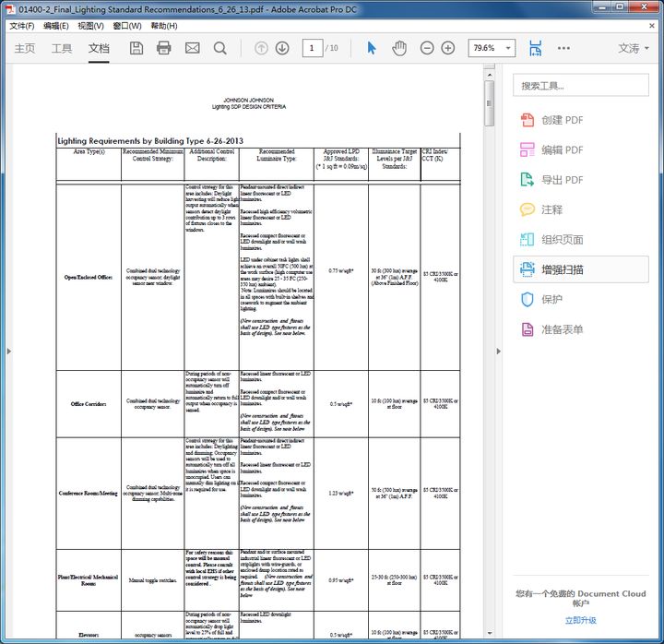Image resolution: width=664 pixels, height=644 pixels.
Task: Choose the Selection arrow tool
Action: coord(372,48)
